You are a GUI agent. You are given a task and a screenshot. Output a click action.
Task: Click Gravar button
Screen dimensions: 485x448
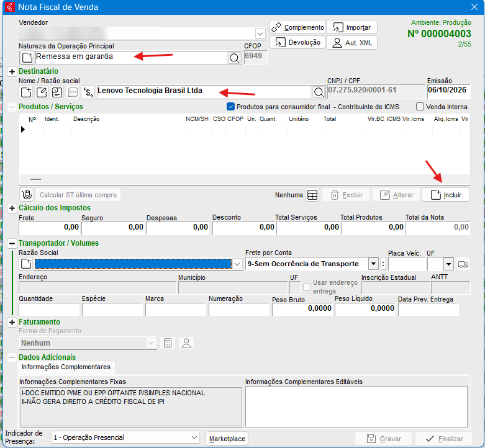tap(384, 439)
